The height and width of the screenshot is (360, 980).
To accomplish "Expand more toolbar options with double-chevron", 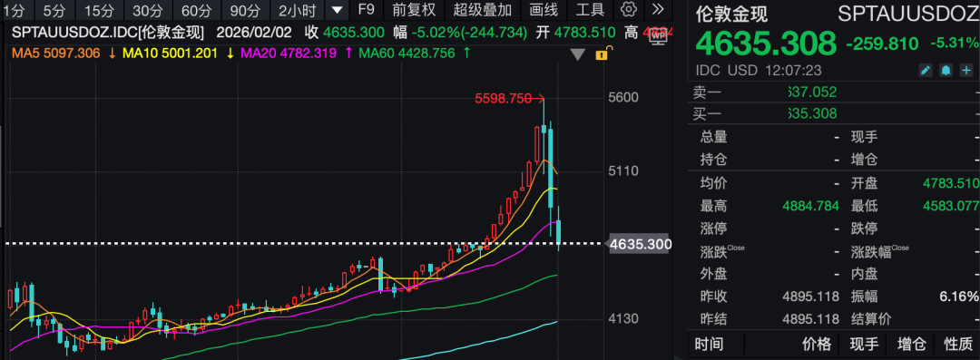I will click(x=658, y=9).
